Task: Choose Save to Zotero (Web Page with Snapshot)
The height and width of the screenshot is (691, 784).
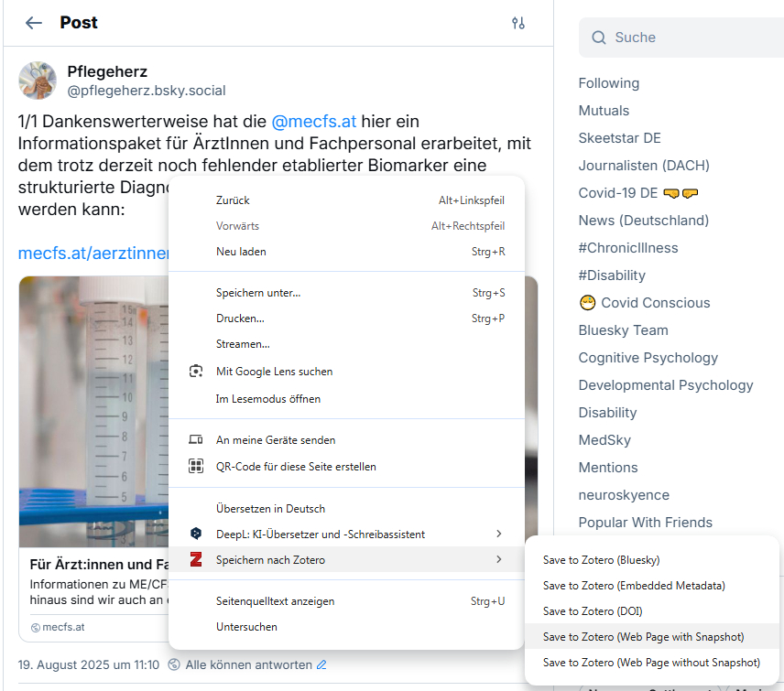Action: 643,636
